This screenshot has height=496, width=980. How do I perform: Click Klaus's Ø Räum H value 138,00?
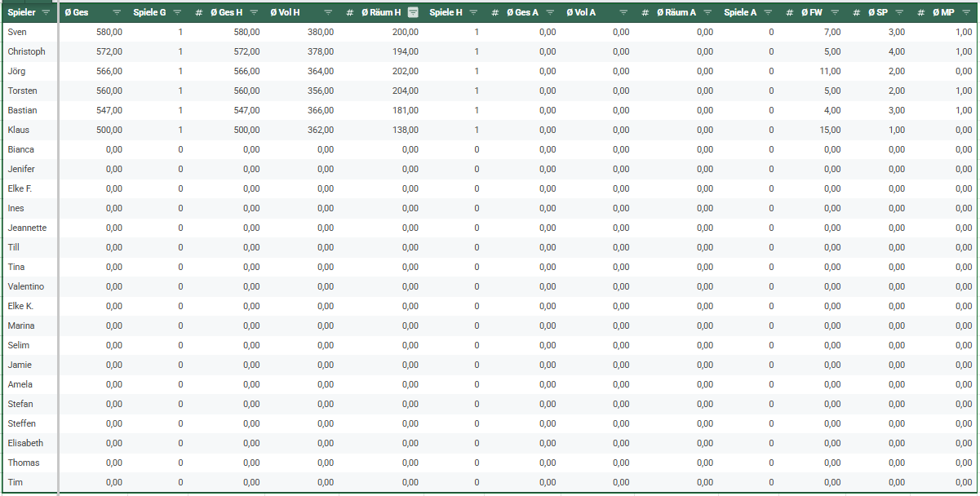coord(405,130)
